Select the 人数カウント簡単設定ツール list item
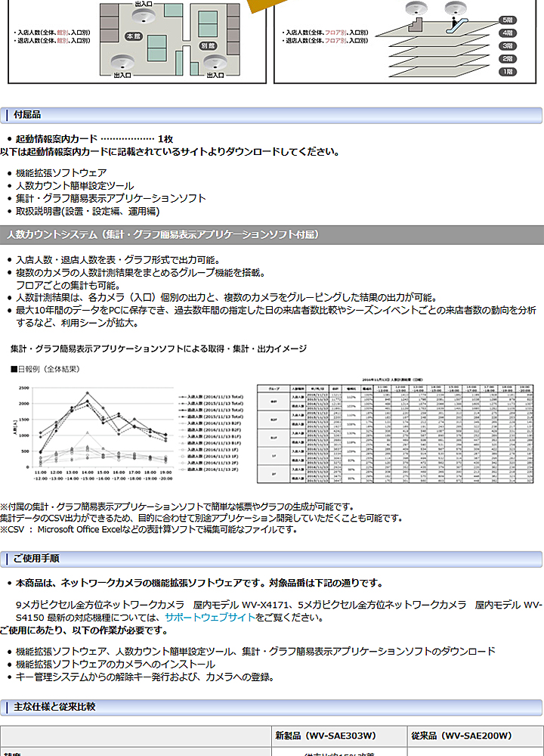The width and height of the screenshot is (544, 756). (x=75, y=186)
